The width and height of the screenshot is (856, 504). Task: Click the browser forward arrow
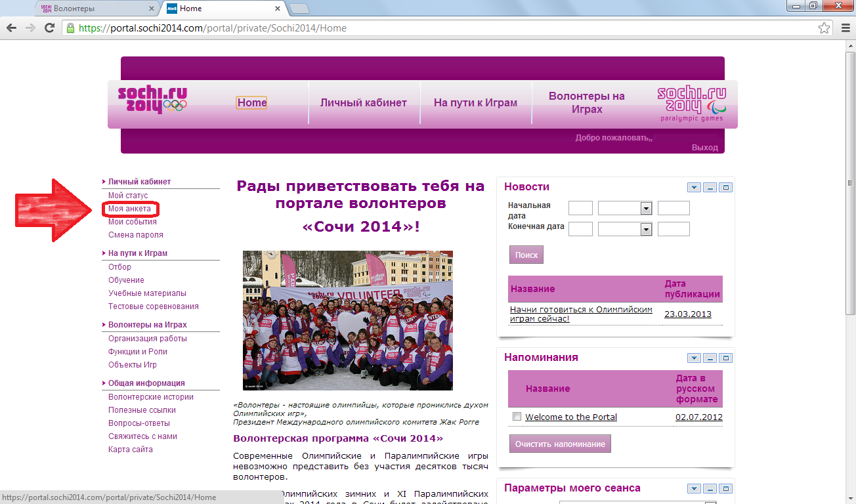(x=30, y=28)
